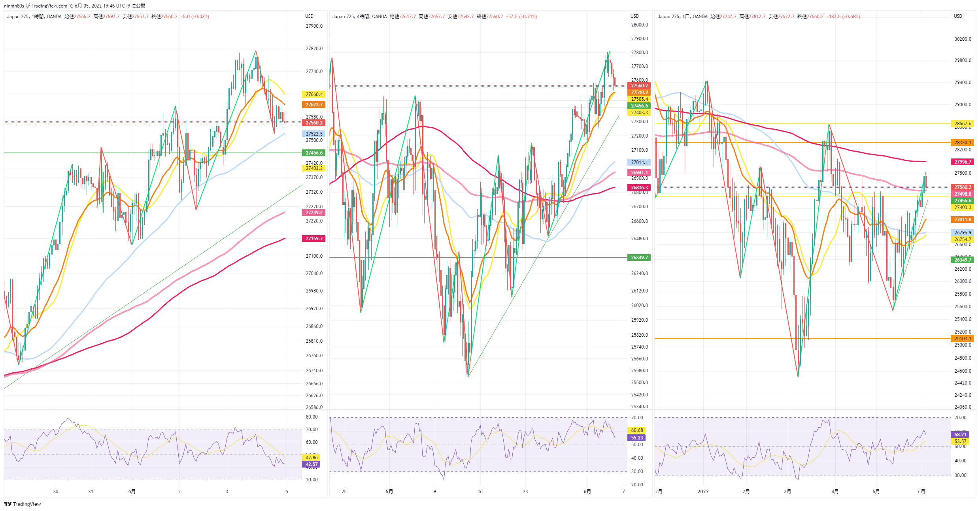The width and height of the screenshot is (980, 511).
Task: Click light blue 27522.5 price label
Action: coord(314,134)
